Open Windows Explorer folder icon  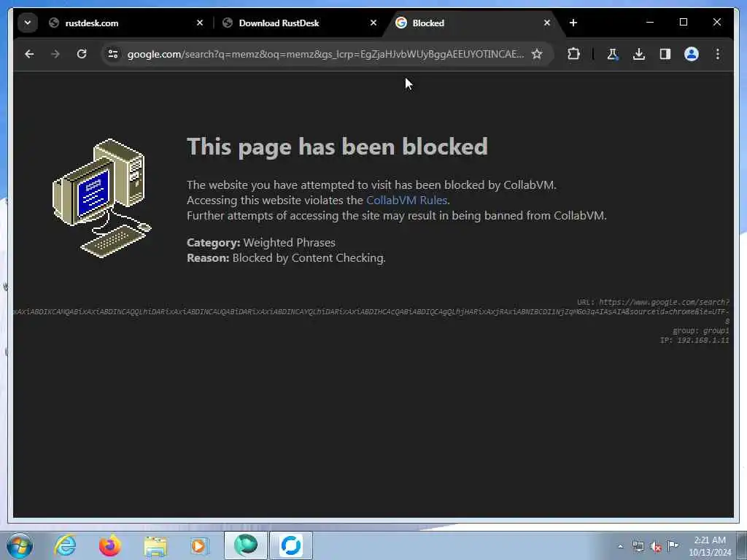[x=155, y=545]
